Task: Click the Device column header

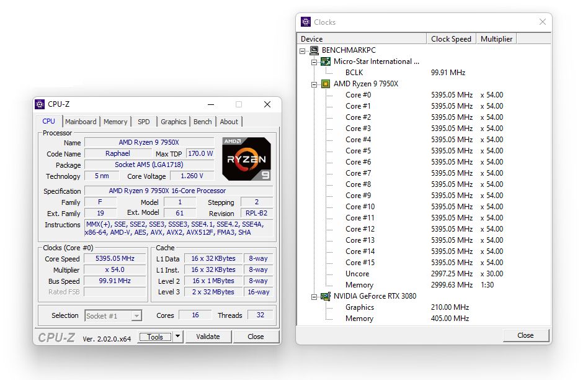Action: point(362,38)
